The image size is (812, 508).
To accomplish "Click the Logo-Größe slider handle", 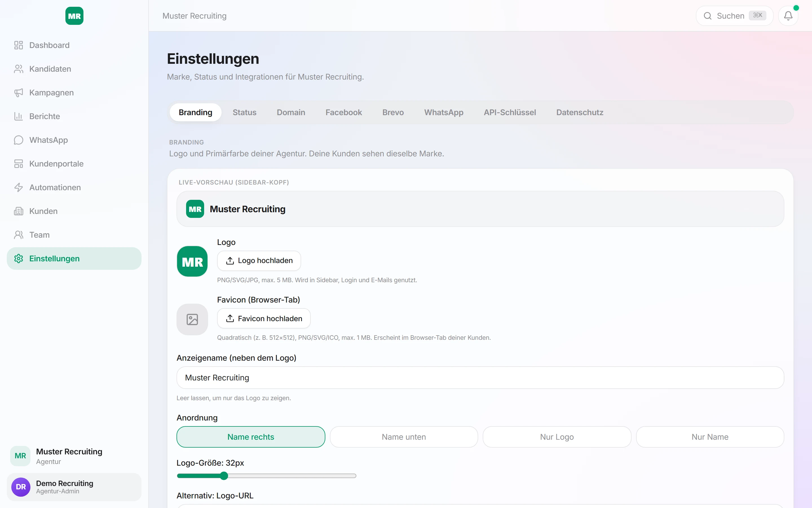I will click(224, 476).
